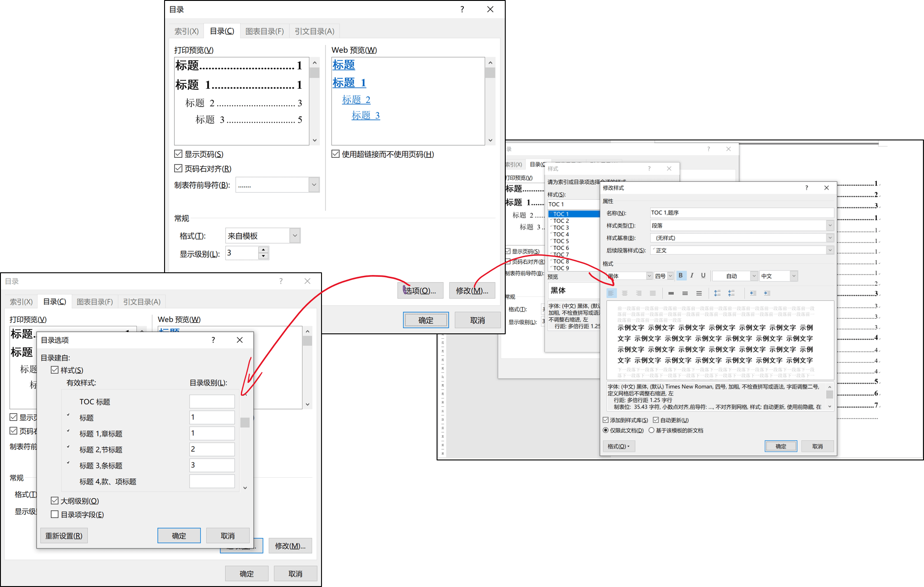
Task: Toggle 样式(S) checkbox in 目录选项
Action: tap(55, 370)
